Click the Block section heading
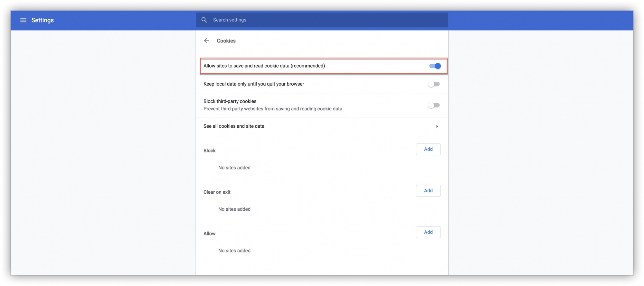644x286 pixels. point(209,151)
